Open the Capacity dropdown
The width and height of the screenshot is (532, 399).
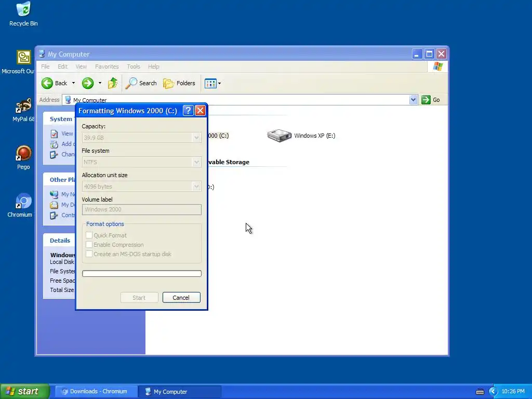click(196, 138)
